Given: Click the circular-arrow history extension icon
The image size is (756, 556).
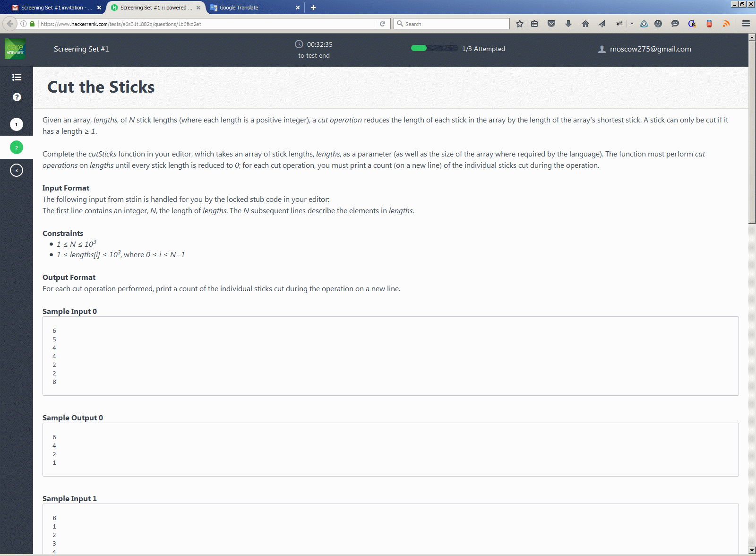Looking at the screenshot, I should pyautogui.click(x=658, y=24).
